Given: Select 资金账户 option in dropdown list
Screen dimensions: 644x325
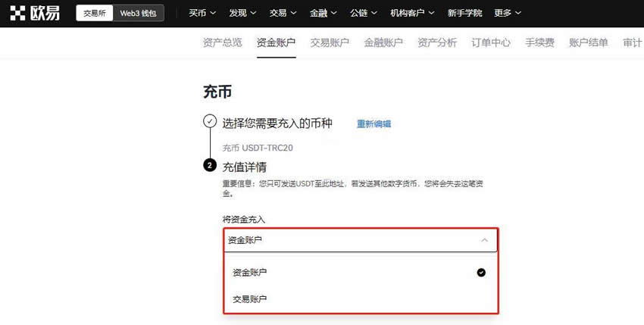Looking at the screenshot, I should 250,272.
